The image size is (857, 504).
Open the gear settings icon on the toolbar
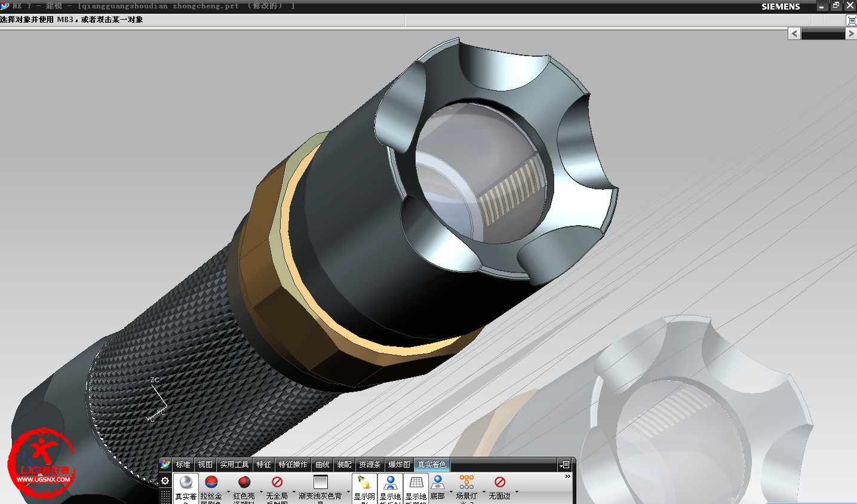click(x=165, y=480)
